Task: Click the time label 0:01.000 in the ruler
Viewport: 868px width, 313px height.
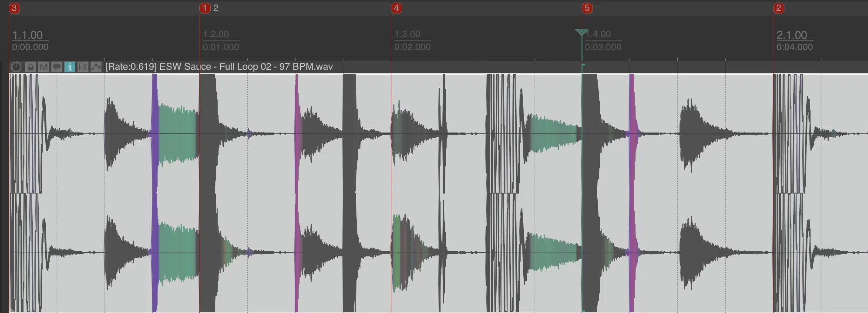Action: (221, 47)
